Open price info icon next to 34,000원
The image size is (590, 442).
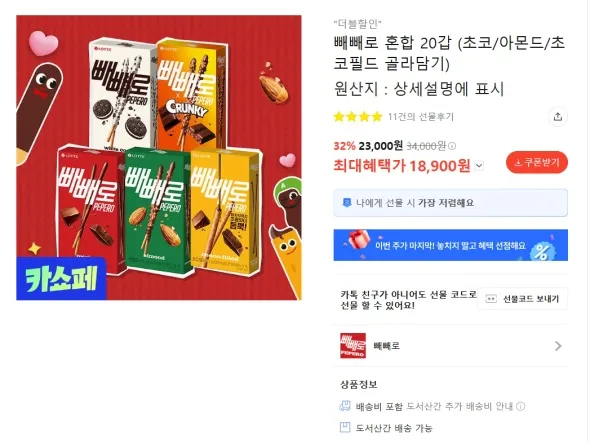[452, 146]
